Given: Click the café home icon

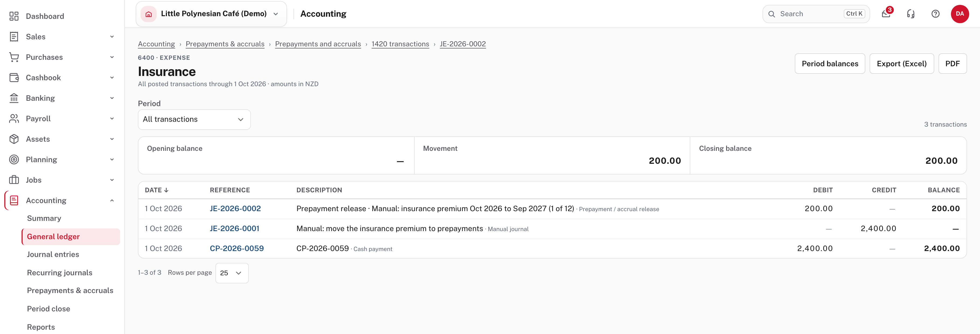Looking at the screenshot, I should 149,14.
